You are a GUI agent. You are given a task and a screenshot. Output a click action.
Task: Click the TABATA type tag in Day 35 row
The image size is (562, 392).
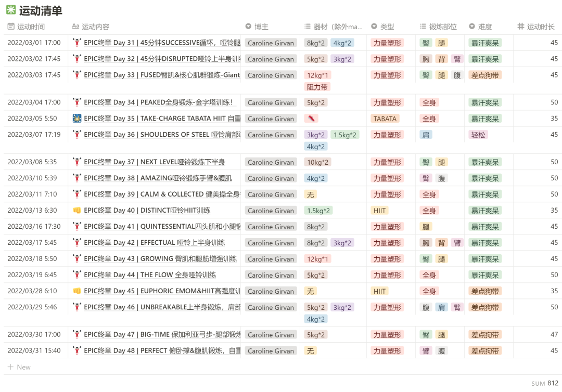point(385,119)
